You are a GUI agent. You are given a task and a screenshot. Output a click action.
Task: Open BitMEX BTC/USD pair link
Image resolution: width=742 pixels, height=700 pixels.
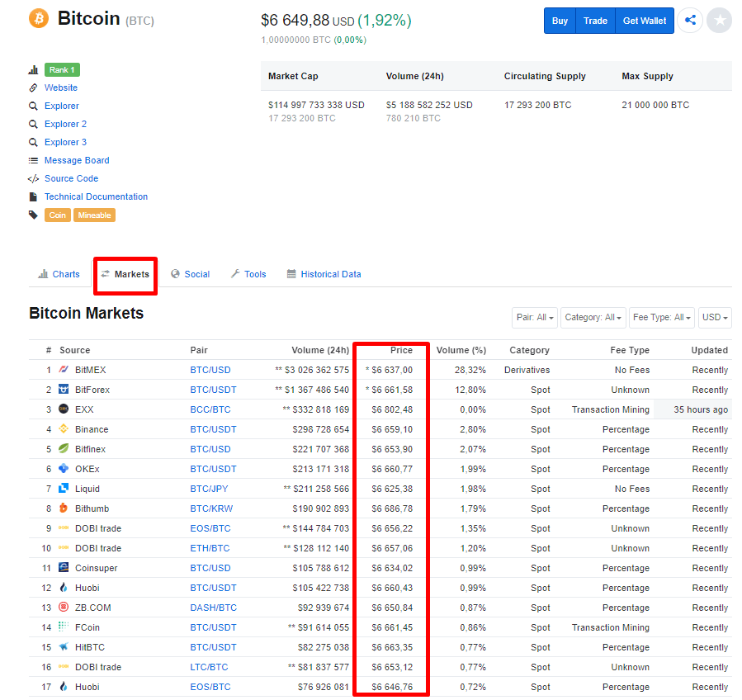point(210,370)
